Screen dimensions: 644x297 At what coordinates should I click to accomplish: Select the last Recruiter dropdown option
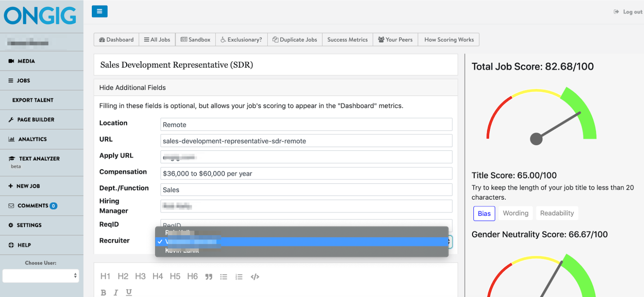302,250
